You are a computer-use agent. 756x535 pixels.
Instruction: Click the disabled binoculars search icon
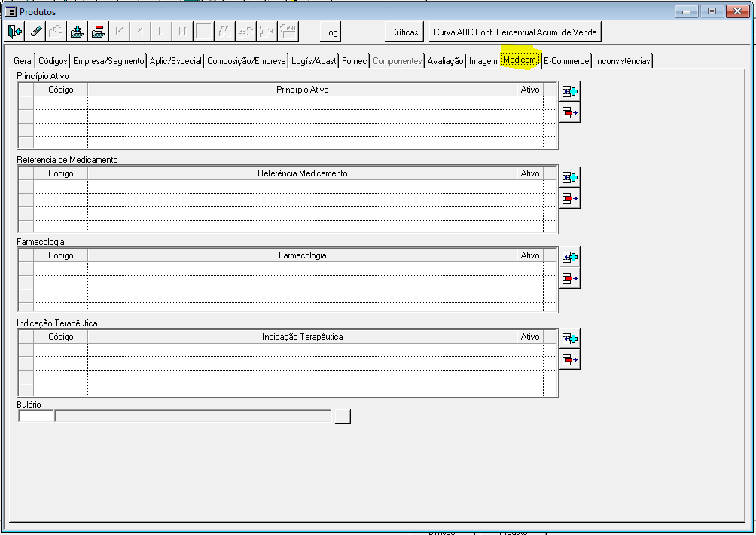[x=223, y=32]
